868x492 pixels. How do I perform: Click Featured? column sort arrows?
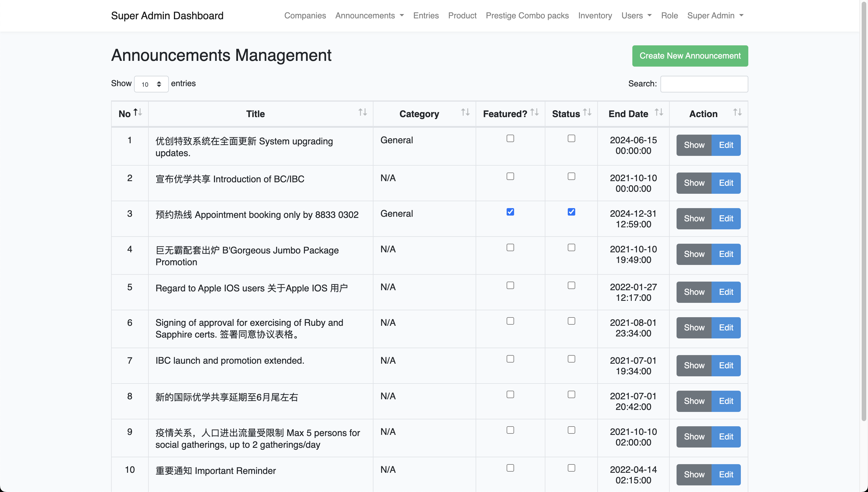534,112
